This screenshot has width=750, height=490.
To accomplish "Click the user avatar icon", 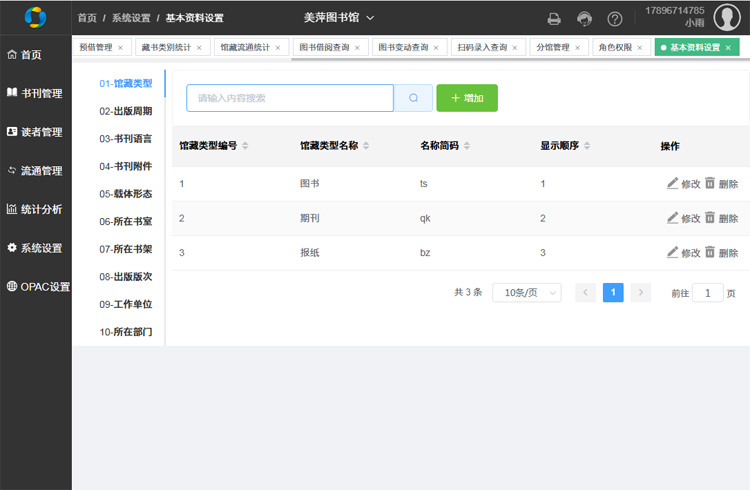I will [727, 17].
